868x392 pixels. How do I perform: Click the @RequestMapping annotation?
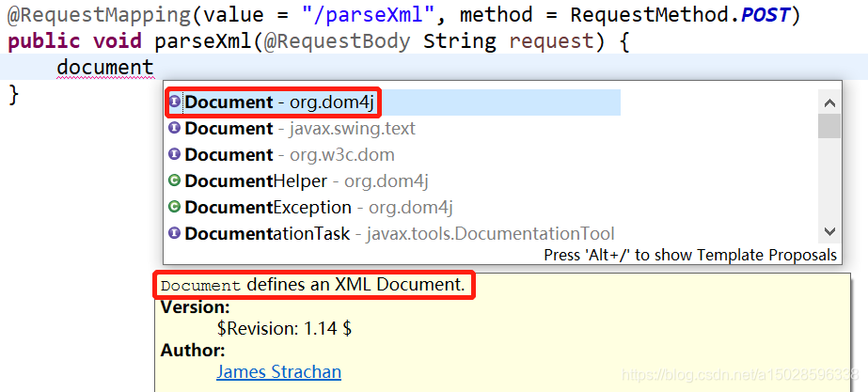coord(99,15)
